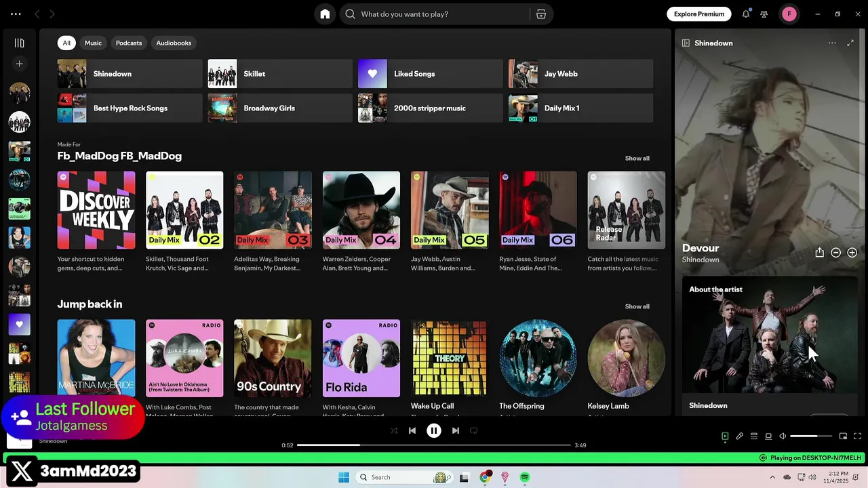Open the Shinedown shortcut tile

pyautogui.click(x=130, y=74)
